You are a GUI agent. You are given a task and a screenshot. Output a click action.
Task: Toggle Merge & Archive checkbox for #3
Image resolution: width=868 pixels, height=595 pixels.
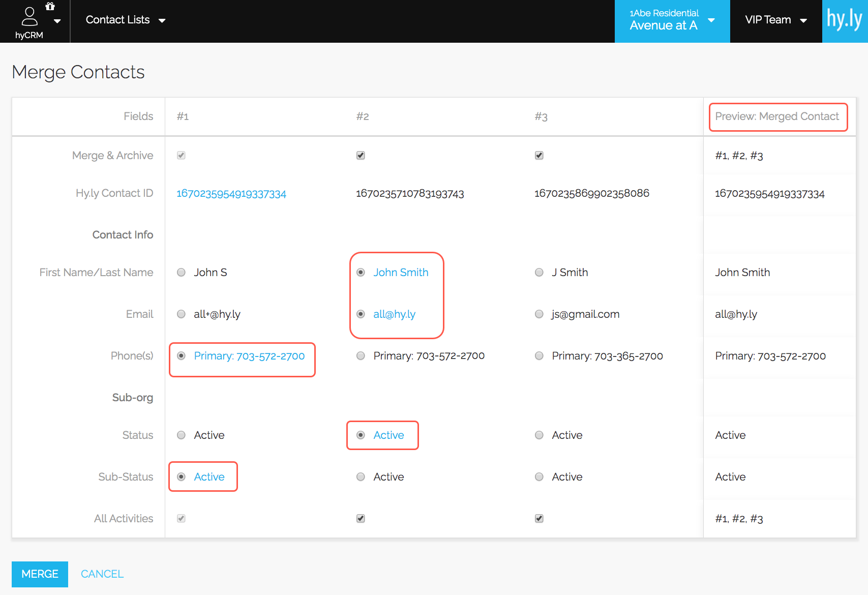[x=539, y=155]
